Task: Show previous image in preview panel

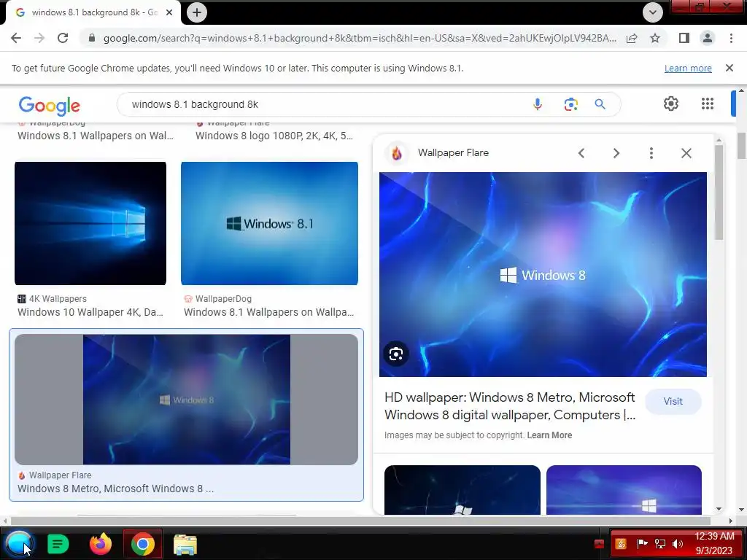Action: (x=581, y=153)
